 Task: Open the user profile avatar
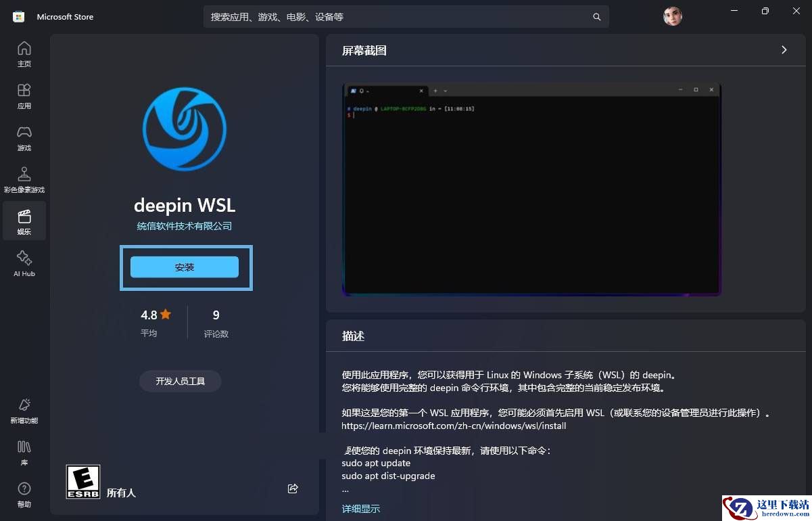point(673,16)
